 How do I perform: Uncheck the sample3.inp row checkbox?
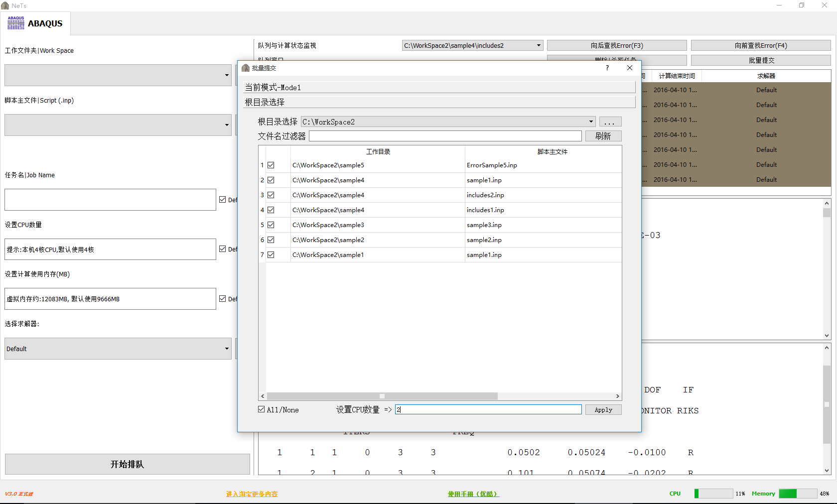pos(271,225)
